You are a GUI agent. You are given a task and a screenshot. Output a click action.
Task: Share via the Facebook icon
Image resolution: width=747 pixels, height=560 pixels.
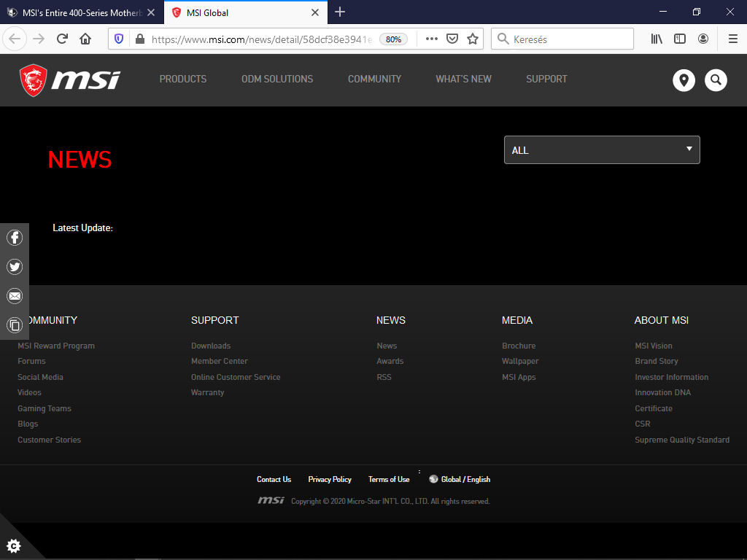[x=15, y=237]
